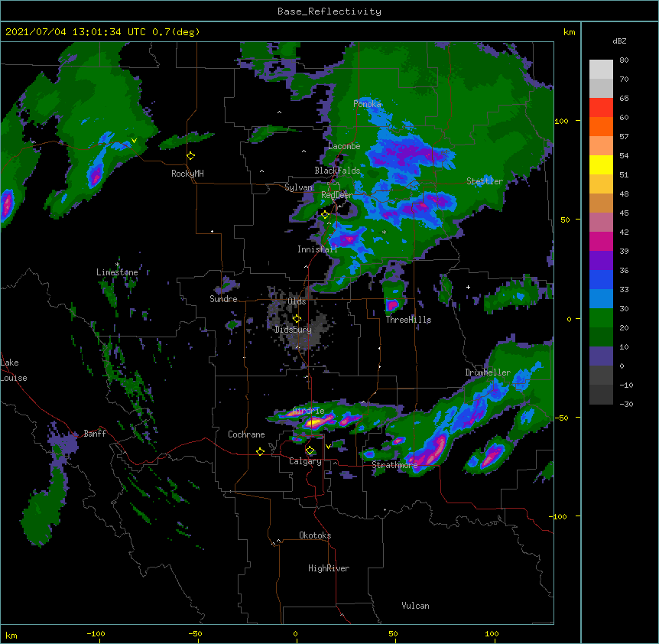
Task: Click the yellow station marker near Olds
Action: pos(297,319)
